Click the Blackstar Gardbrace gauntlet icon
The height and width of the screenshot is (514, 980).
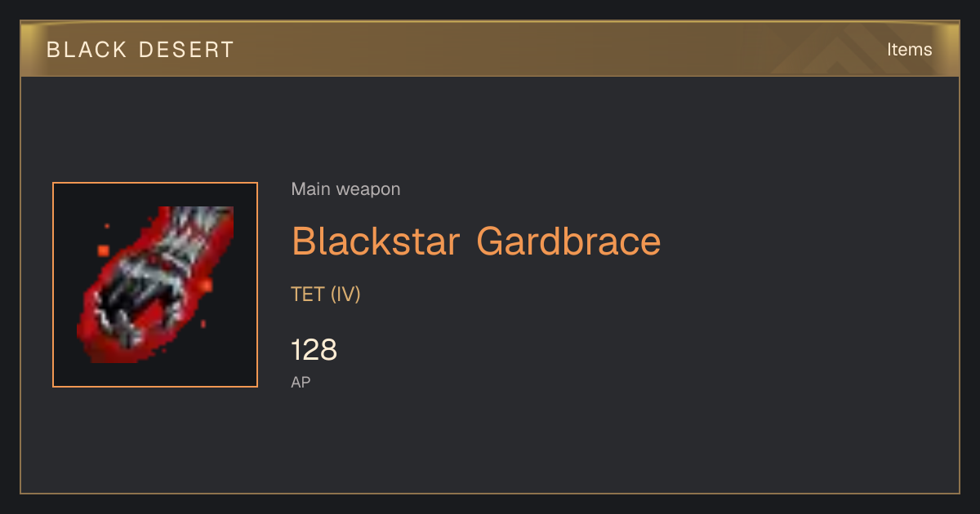[155, 285]
